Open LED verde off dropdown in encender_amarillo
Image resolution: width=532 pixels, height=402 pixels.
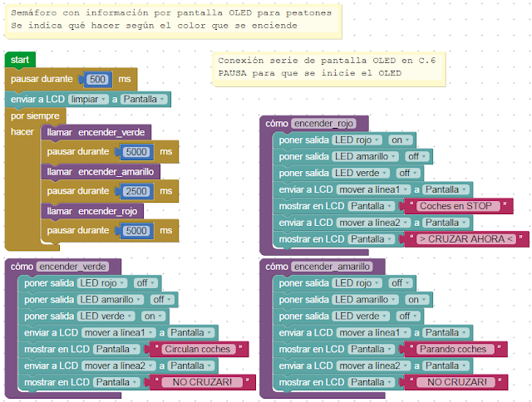coord(408,316)
